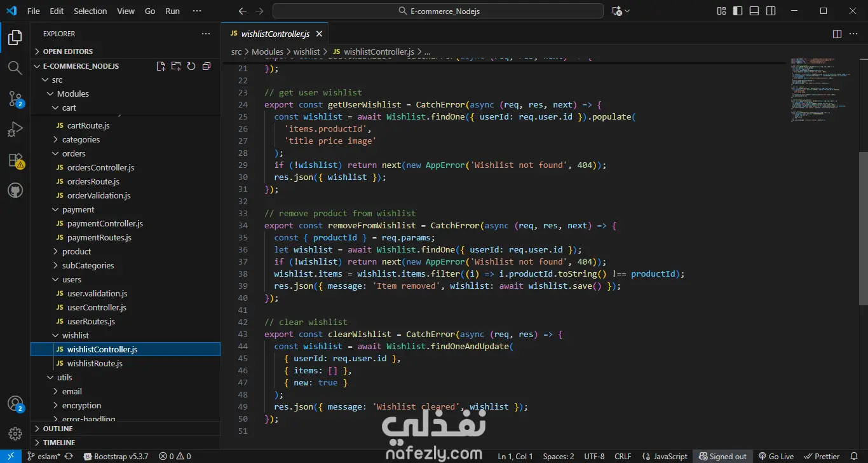
Task: Synchronize changes in status bar
Action: click(69, 456)
